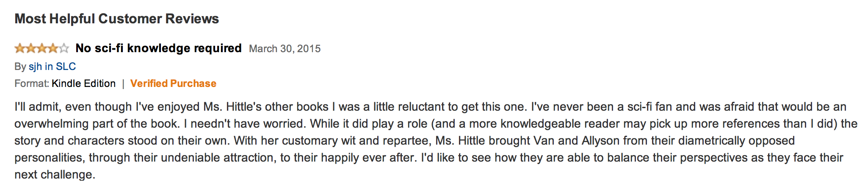Click the pipe separator before Verified Purchase
The height and width of the screenshot is (190, 868).
(x=123, y=84)
